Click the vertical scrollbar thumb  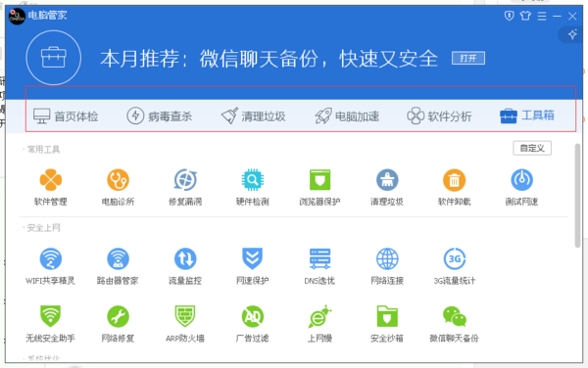578,196
